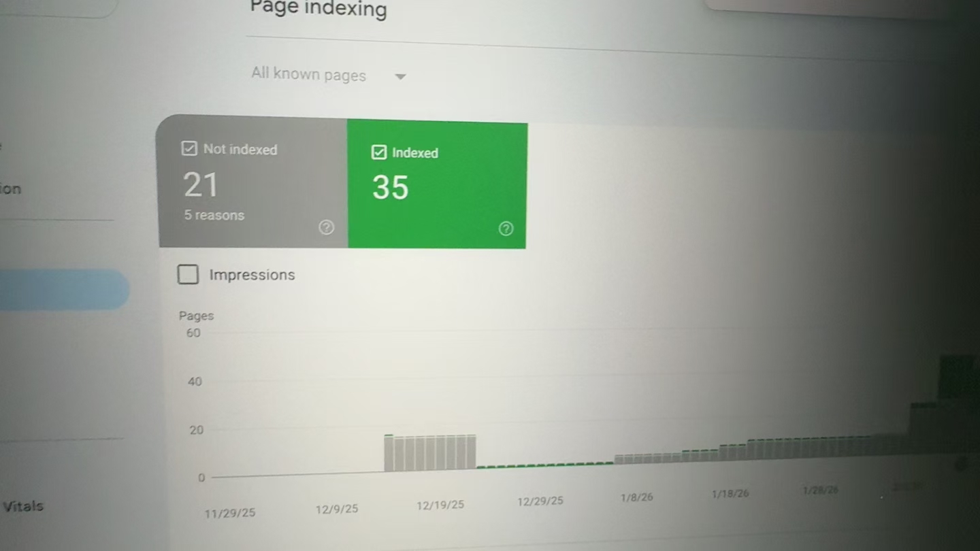The width and height of the screenshot is (980, 551).
Task: Click the Pages axis label
Action: (x=196, y=316)
